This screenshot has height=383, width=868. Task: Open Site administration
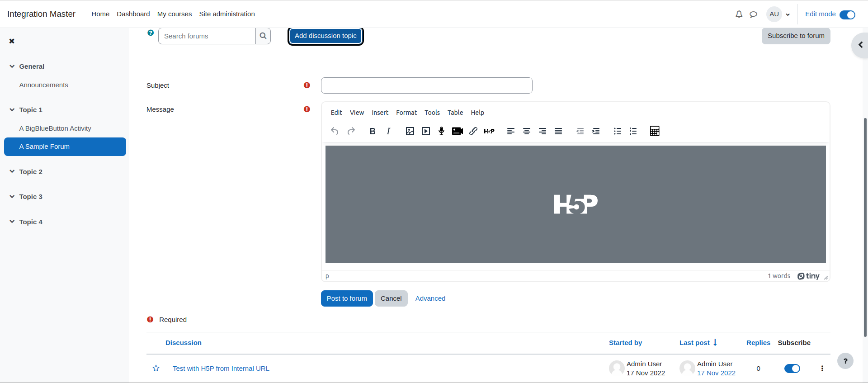(x=227, y=14)
